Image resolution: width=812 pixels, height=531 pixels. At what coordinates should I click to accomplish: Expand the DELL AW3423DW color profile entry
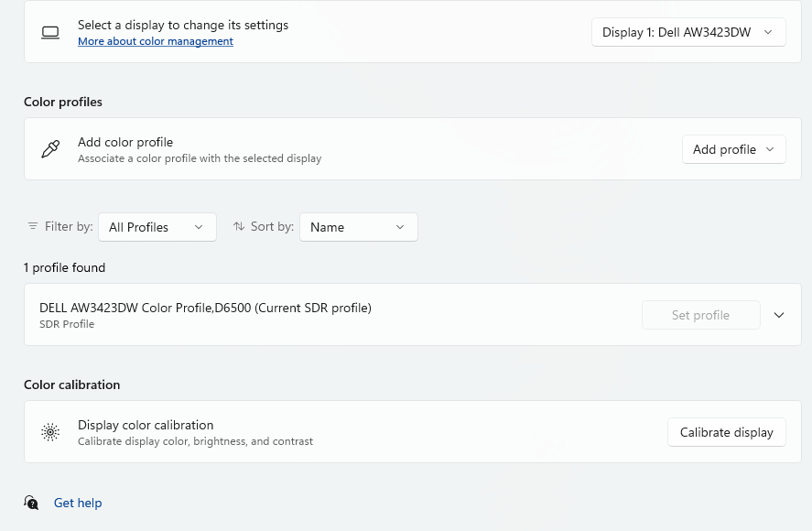[779, 315]
